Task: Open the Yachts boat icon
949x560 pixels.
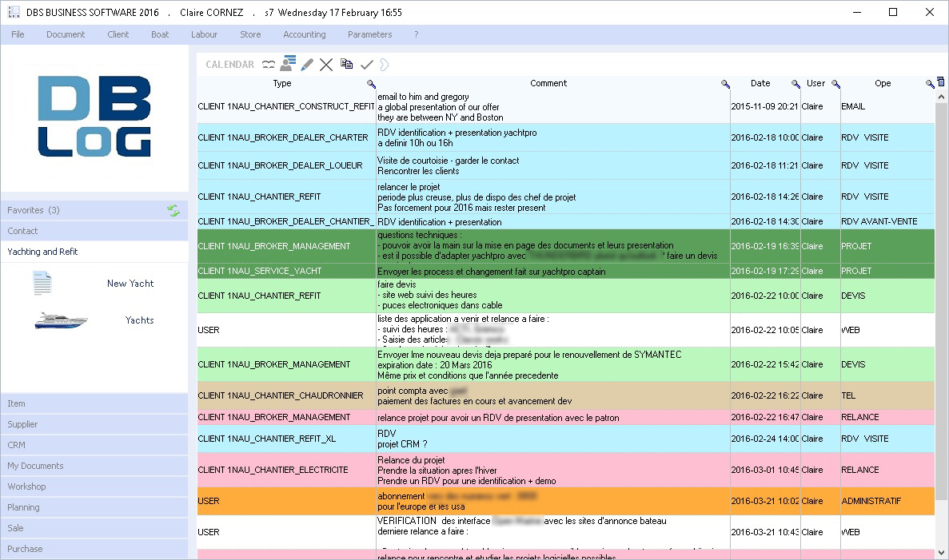Action: (x=61, y=320)
